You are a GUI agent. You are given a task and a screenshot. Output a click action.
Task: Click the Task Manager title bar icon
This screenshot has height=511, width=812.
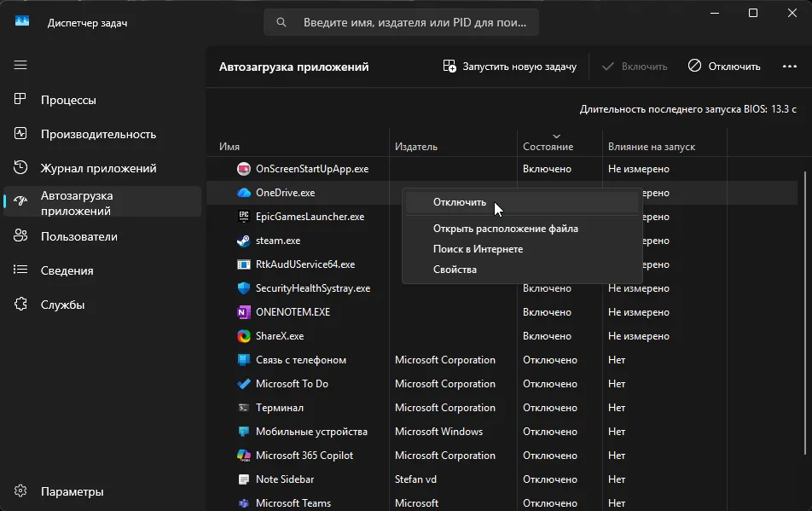pos(22,21)
